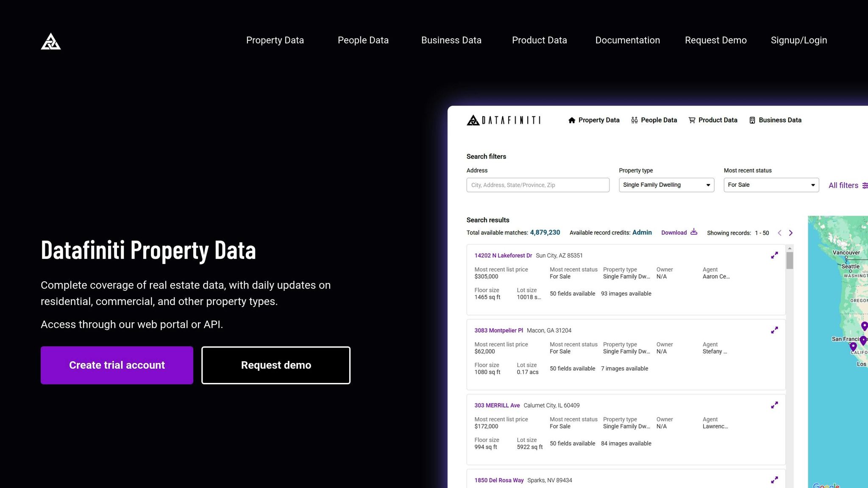Click the building icon beside Business Data
868x488 pixels.
[x=752, y=120]
